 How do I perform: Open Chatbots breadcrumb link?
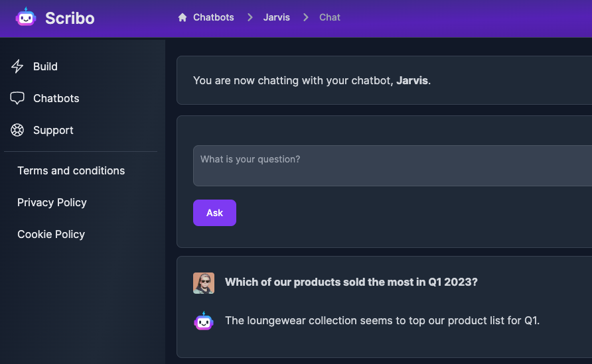point(213,17)
